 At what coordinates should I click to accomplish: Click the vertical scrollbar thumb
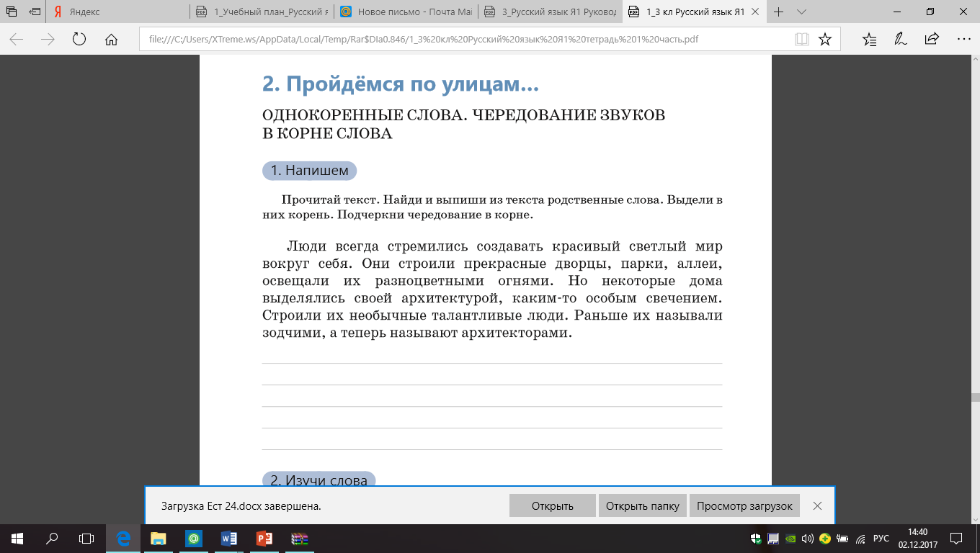pyautogui.click(x=974, y=397)
